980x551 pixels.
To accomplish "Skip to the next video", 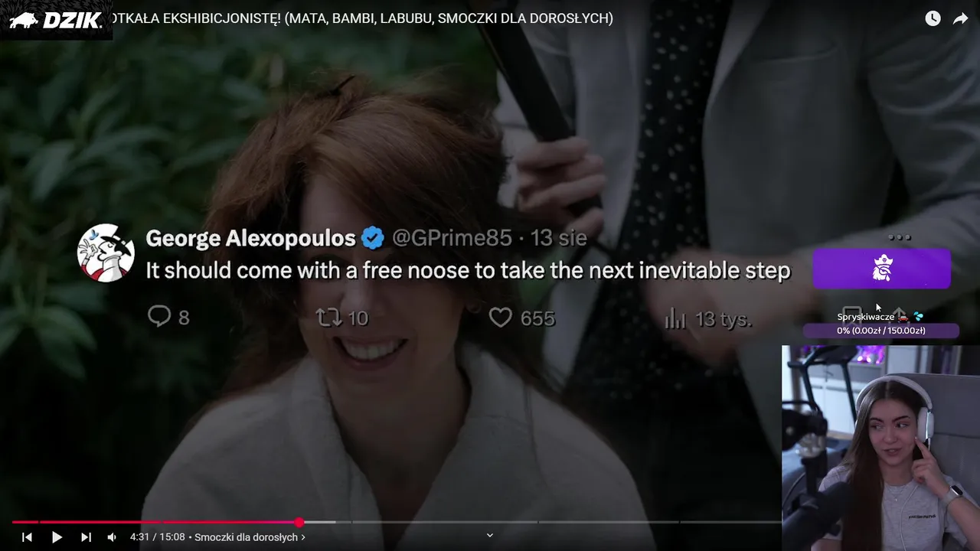I will 86,537.
